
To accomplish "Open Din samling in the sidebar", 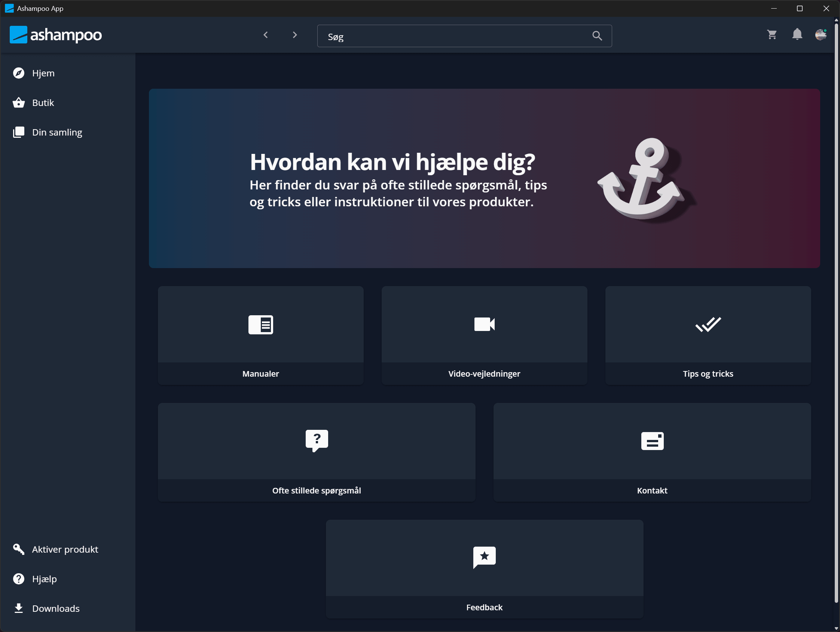I will tap(68, 132).
